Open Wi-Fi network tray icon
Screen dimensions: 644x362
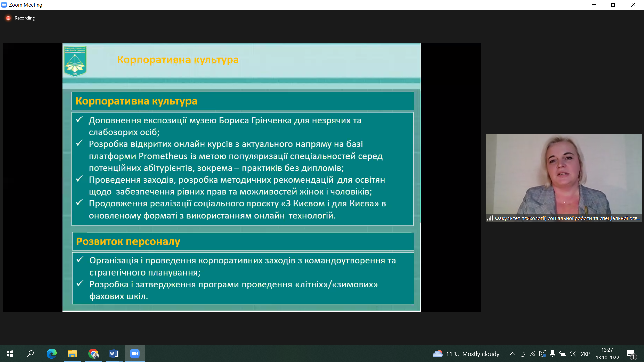[x=533, y=354]
